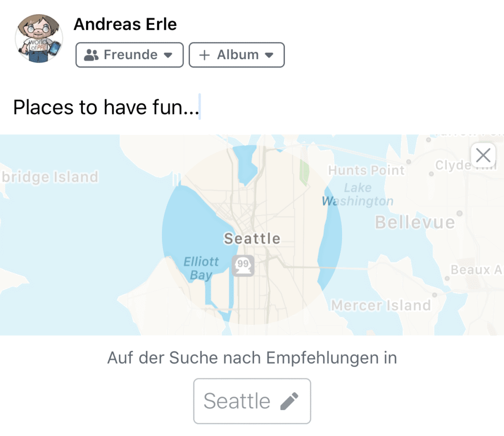Click the pencil edit icon
This screenshot has width=504, height=436.
pyautogui.click(x=289, y=401)
